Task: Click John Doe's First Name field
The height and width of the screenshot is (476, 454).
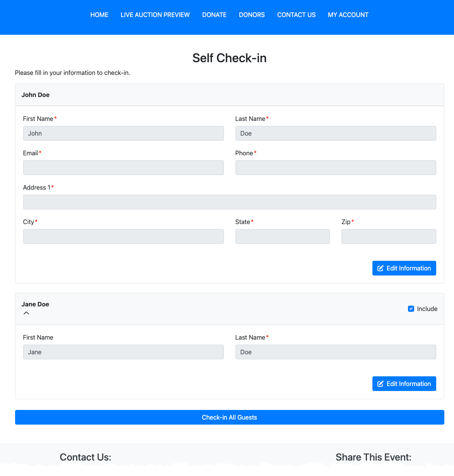Action: (x=123, y=133)
